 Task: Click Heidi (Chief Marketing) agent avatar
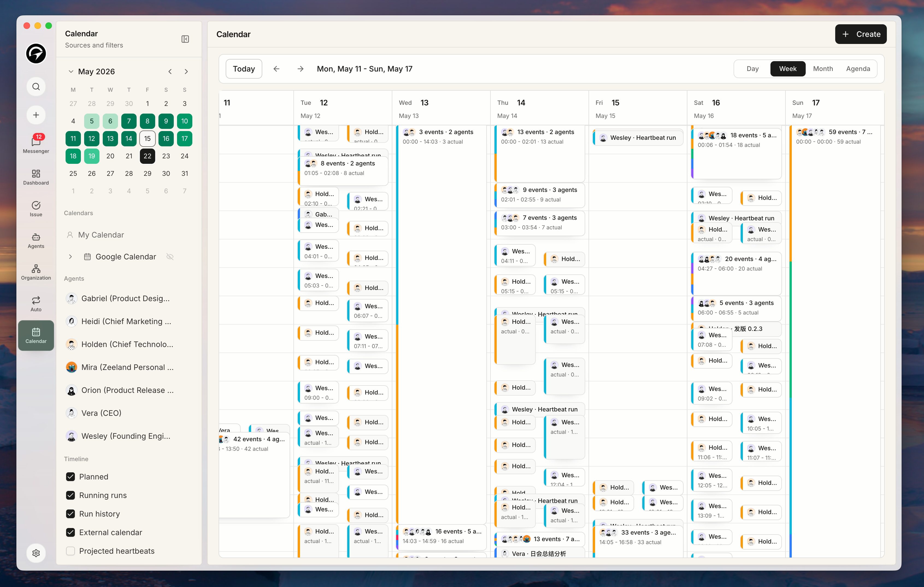tap(71, 321)
